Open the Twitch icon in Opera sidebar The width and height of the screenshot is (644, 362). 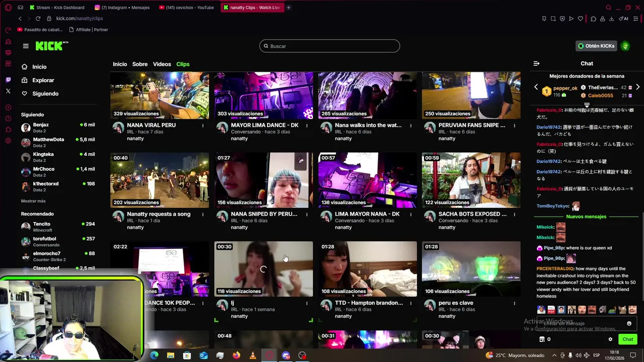pyautogui.click(x=8, y=80)
